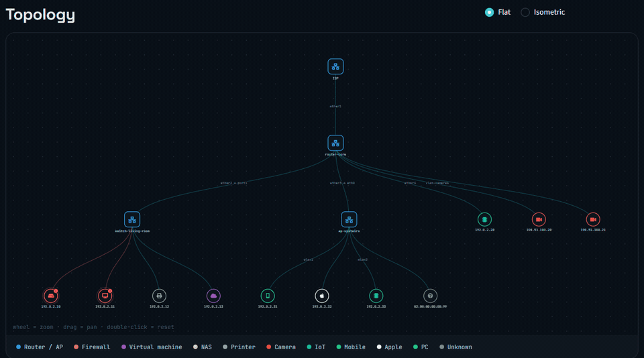Click the vlan-cameras link label

click(x=437, y=183)
